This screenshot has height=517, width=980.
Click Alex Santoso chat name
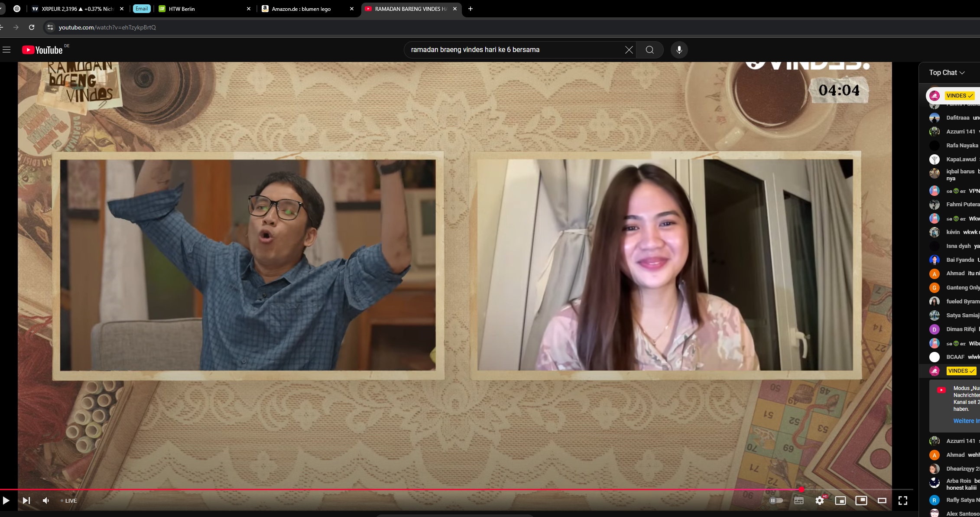click(963, 514)
